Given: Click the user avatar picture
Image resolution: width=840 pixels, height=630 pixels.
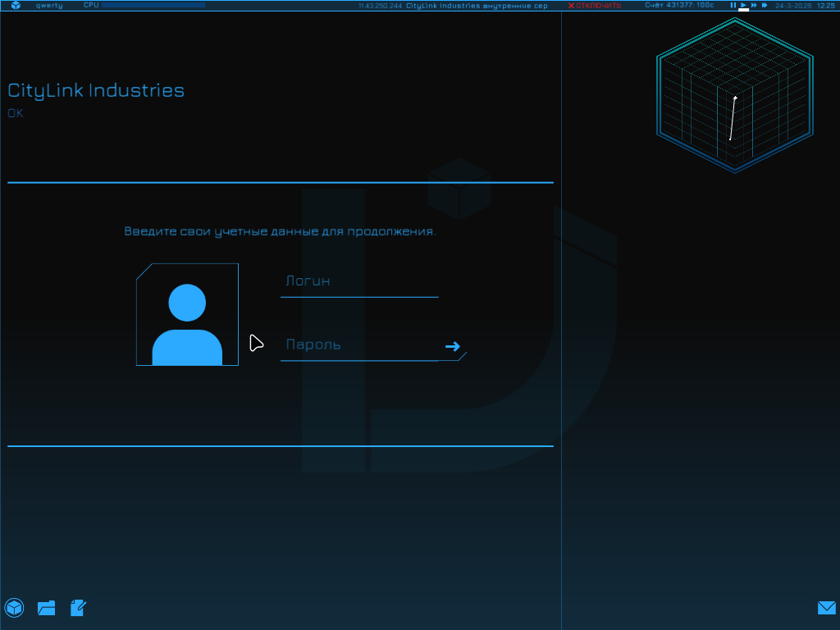Looking at the screenshot, I should tap(187, 315).
